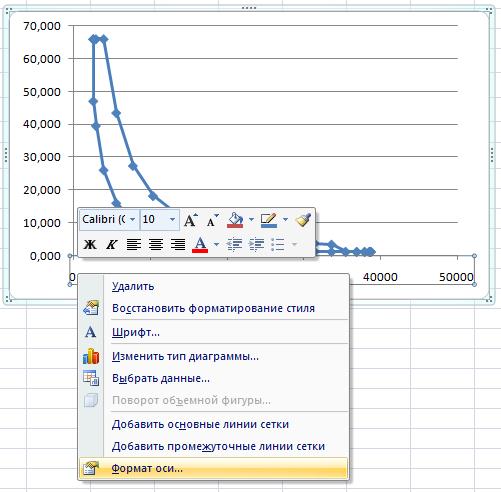Choose Изменить тип диаграммы...
Viewport: 501px width, 492px height.
tap(213, 356)
